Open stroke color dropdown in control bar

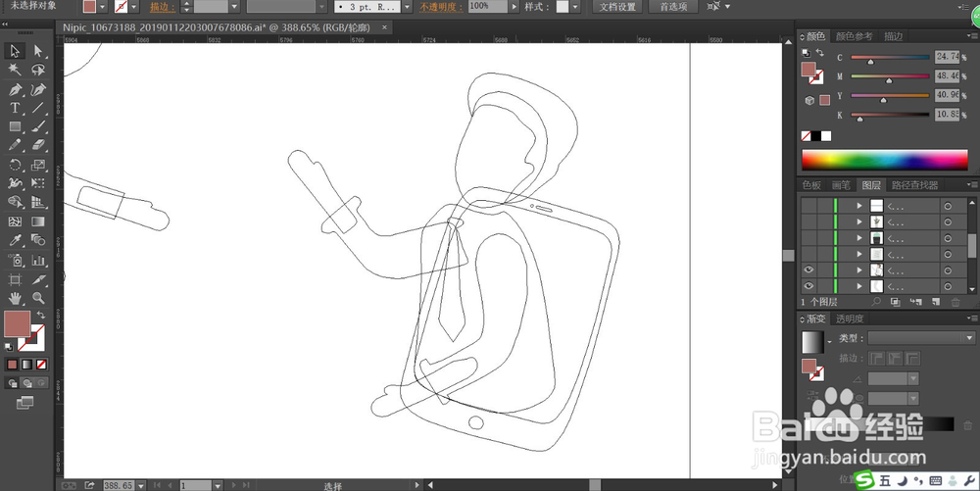pyautogui.click(x=133, y=6)
